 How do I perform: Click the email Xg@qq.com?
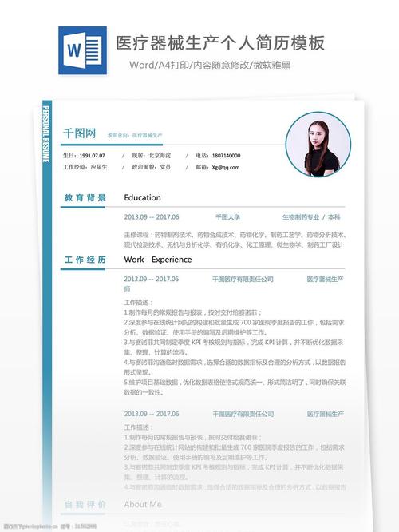tap(226, 167)
